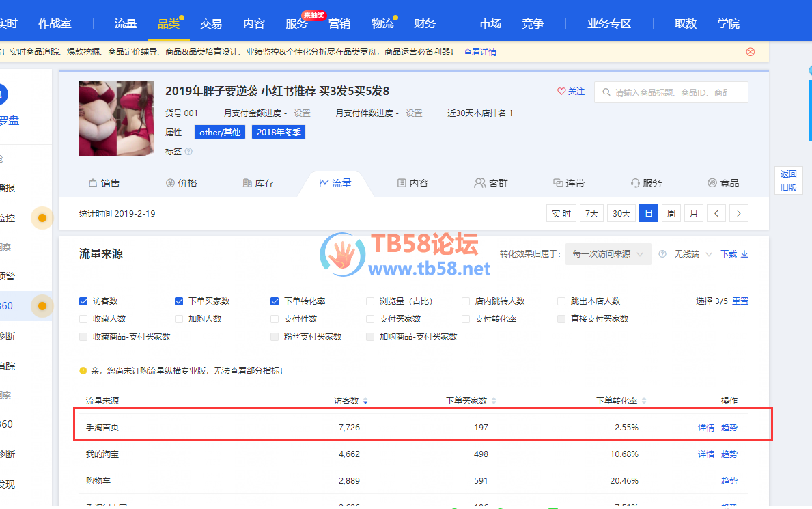The width and height of the screenshot is (812, 509).
Task: Click the 查看详情 banner link
Action: pos(480,52)
